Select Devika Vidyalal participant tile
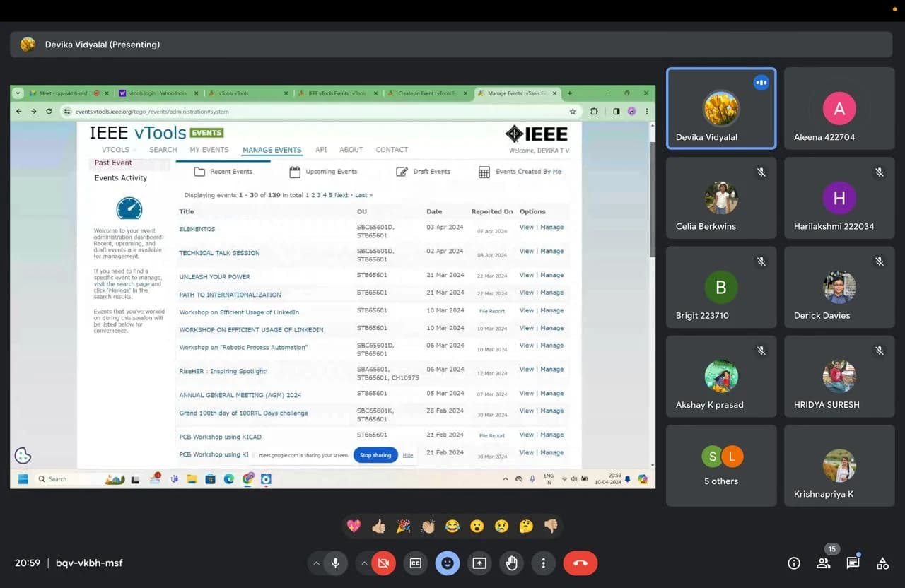This screenshot has height=588, width=905. tap(721, 108)
